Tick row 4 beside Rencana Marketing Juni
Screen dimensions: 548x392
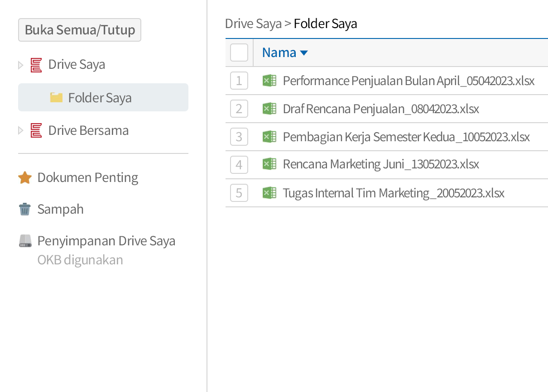point(239,165)
